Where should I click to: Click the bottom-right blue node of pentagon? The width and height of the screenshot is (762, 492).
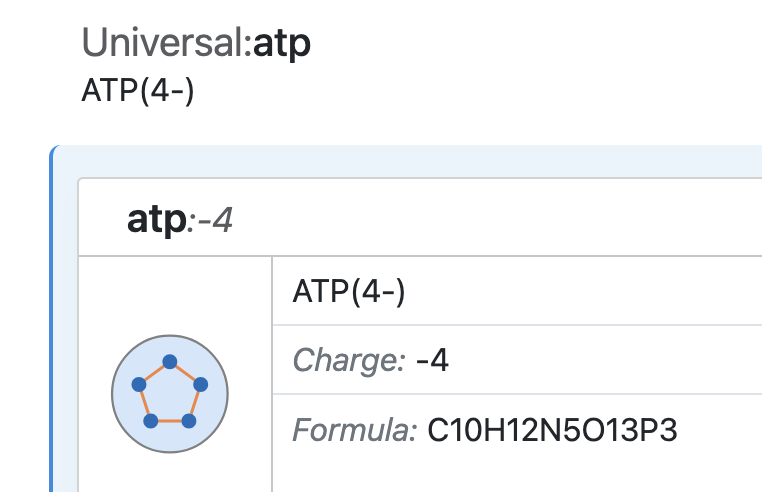pos(188,421)
